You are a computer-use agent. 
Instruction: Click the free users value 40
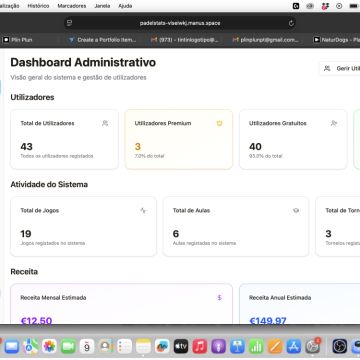255,146
